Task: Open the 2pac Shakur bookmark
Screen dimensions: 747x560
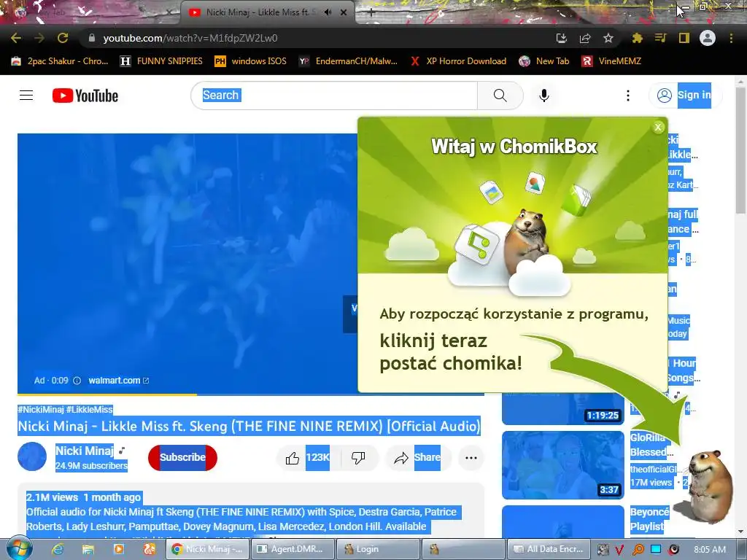Action: (60, 61)
